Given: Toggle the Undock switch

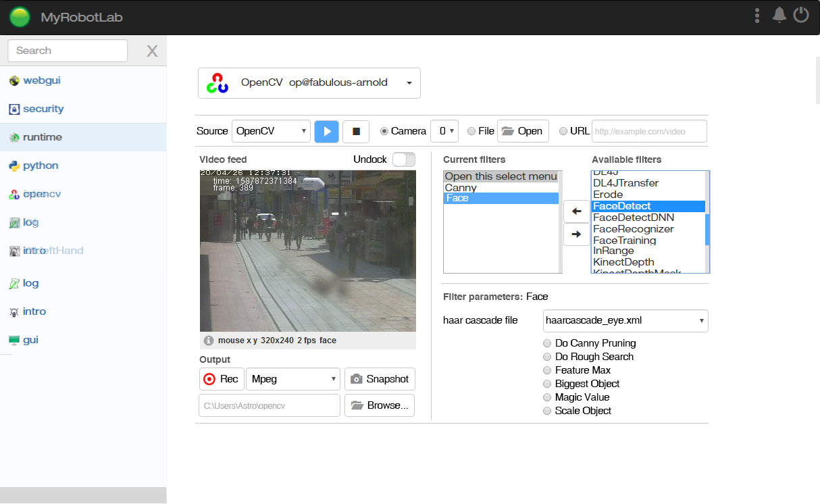Looking at the screenshot, I should pos(404,159).
